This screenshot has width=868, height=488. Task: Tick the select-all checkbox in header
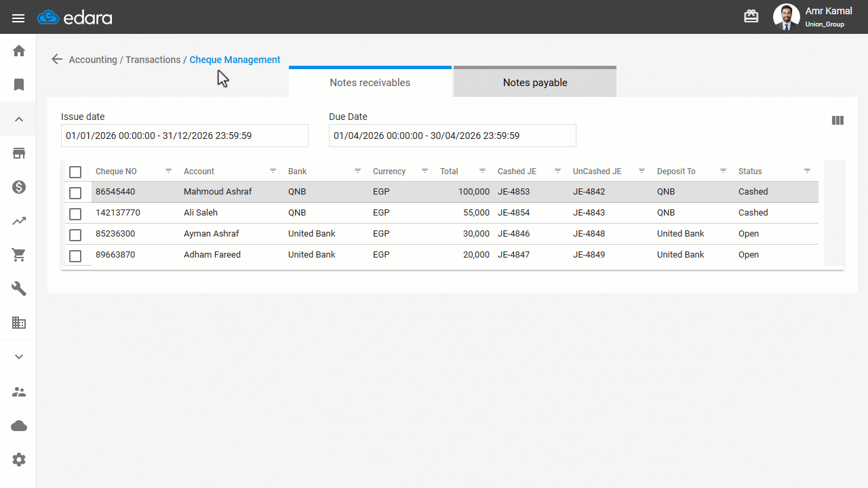coord(75,172)
